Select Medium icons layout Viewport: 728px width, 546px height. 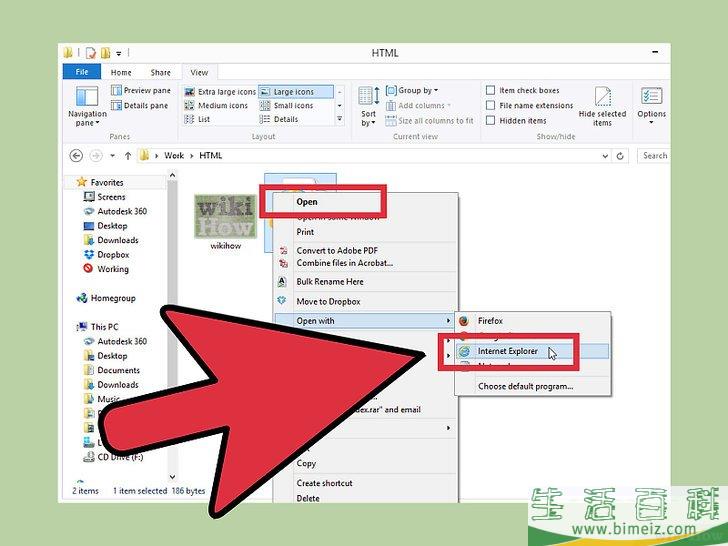pyautogui.click(x=216, y=106)
